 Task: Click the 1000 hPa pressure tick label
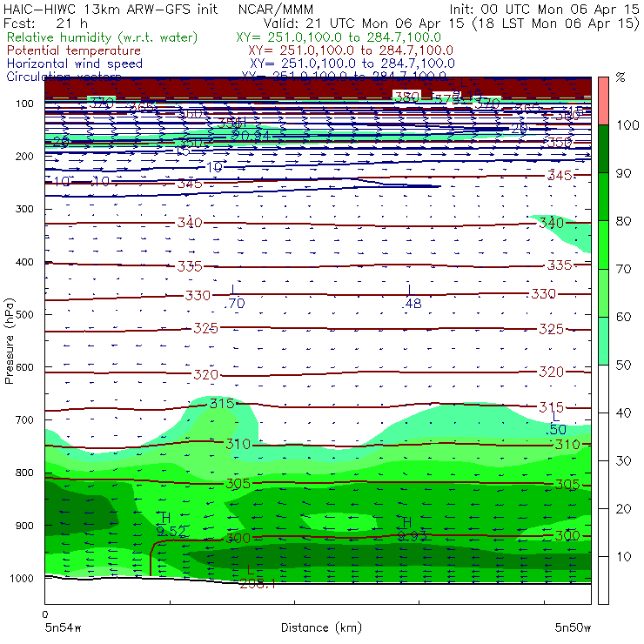pyautogui.click(x=22, y=579)
